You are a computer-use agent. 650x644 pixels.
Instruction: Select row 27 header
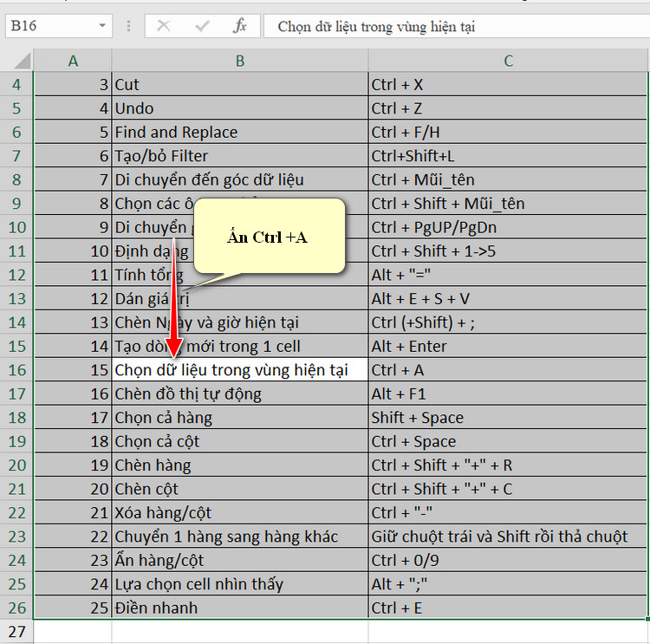point(16,632)
